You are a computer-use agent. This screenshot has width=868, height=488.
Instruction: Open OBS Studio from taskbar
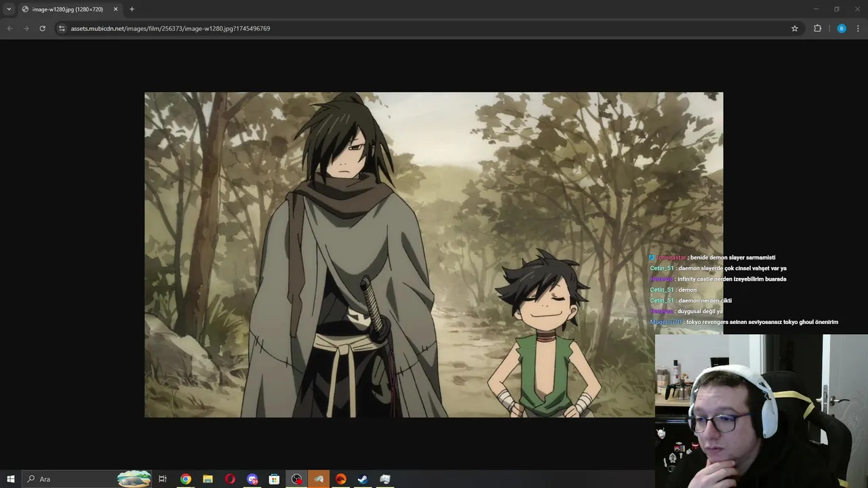tap(296, 479)
